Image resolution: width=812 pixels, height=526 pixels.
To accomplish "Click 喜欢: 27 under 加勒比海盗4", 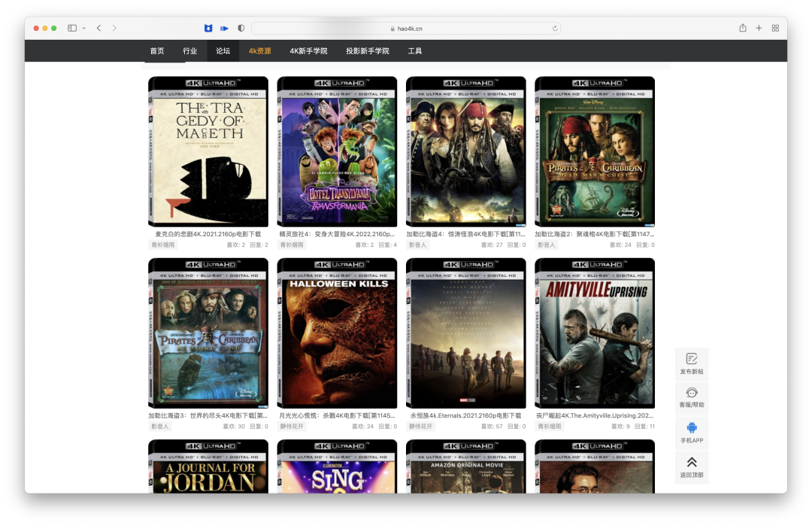I will pos(492,245).
